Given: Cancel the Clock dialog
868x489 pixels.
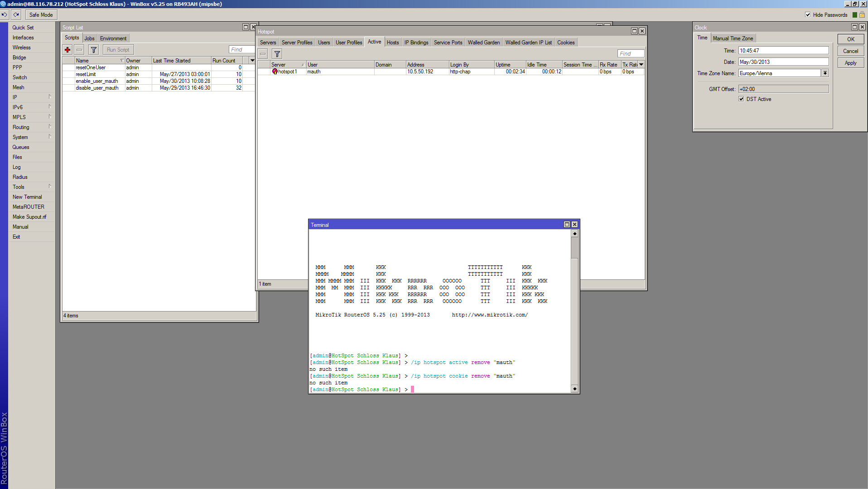Looking at the screenshot, I should (x=851, y=51).
